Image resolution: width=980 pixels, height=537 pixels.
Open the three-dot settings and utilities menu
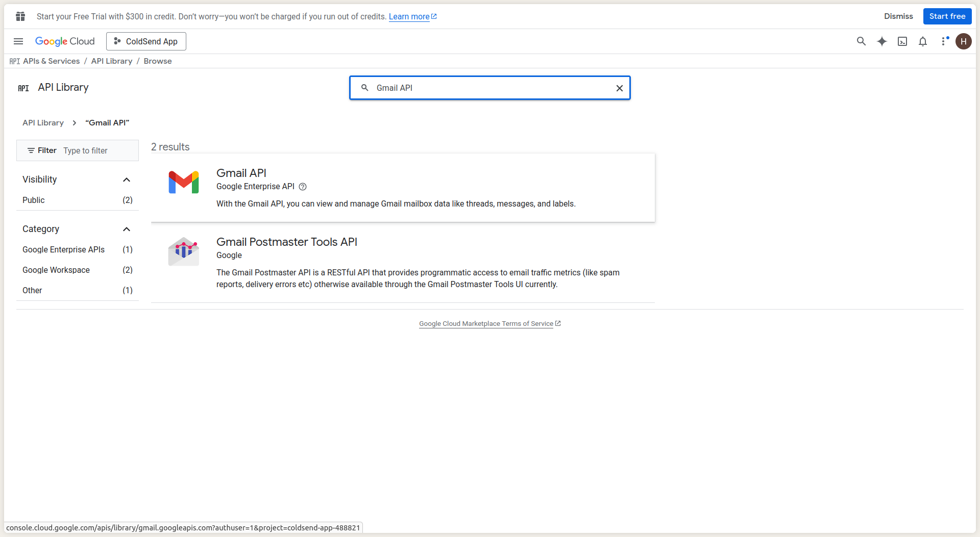[x=943, y=41]
